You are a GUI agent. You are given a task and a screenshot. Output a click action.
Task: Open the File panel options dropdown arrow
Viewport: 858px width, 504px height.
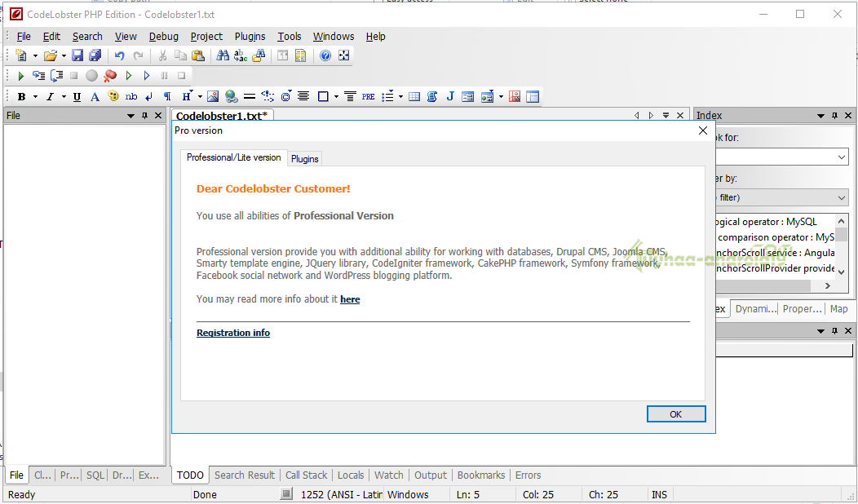tap(130, 116)
